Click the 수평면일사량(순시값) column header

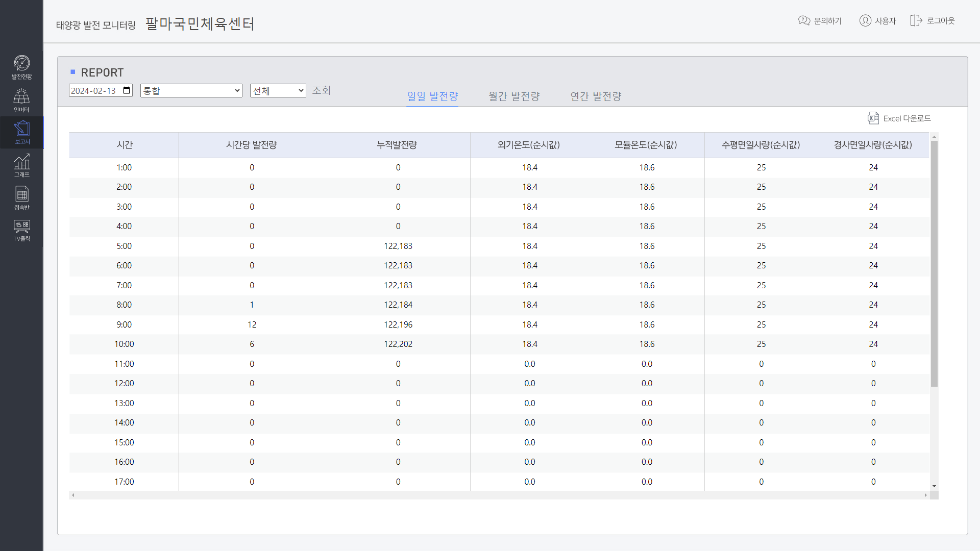tap(761, 145)
